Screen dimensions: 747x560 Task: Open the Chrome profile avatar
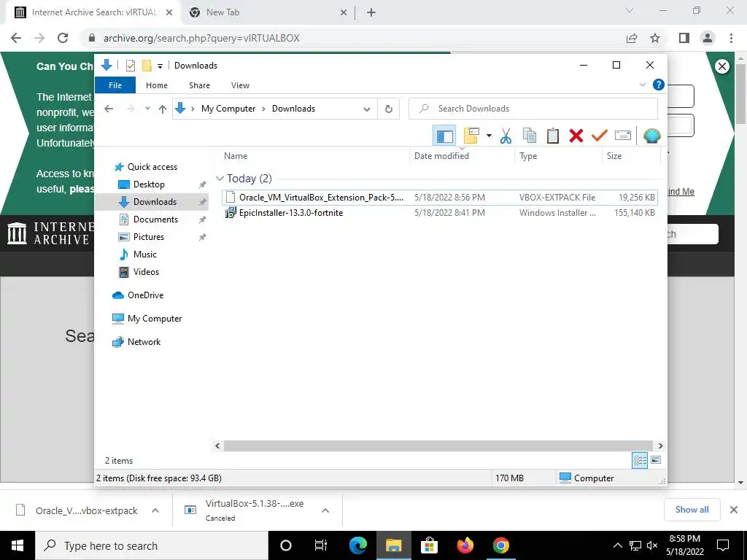pos(708,38)
